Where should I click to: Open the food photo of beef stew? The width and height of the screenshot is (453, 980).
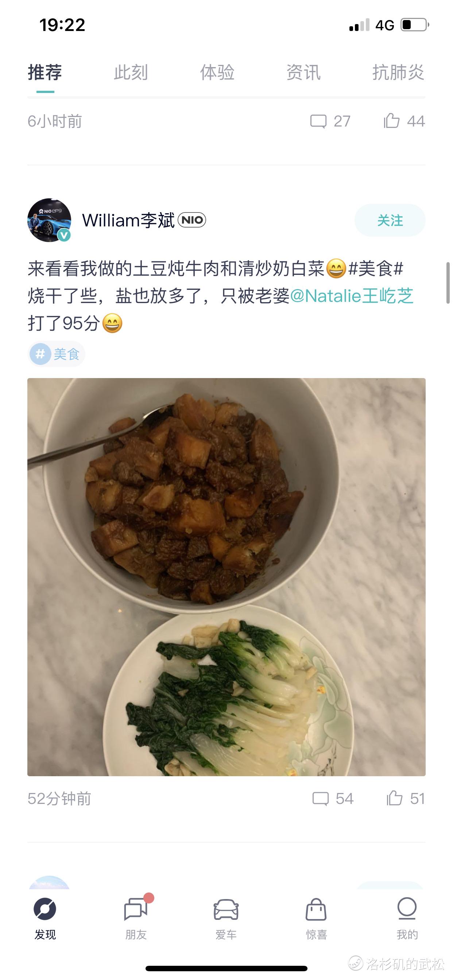(226, 577)
